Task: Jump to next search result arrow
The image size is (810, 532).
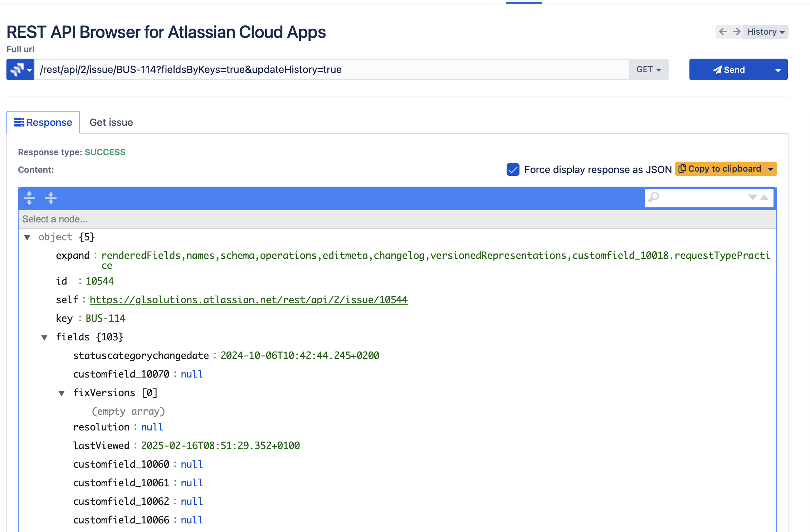Action: [752, 197]
